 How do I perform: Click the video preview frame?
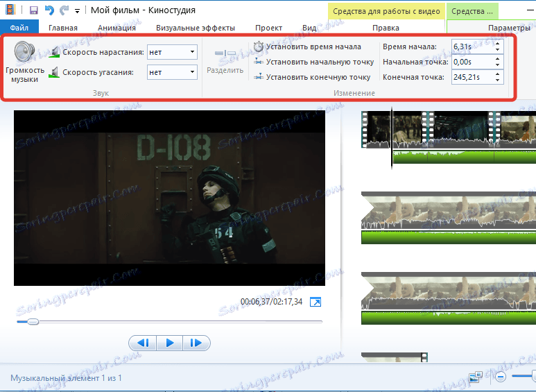pyautogui.click(x=170, y=198)
